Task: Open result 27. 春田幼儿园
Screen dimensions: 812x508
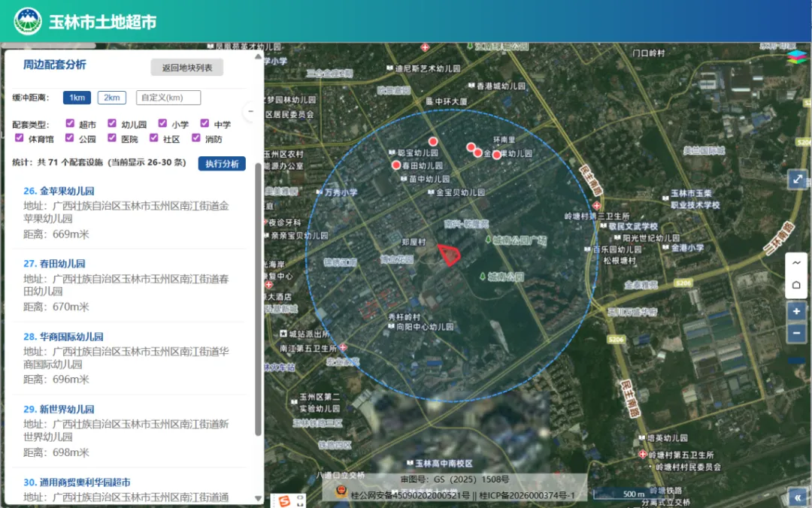Action: [x=54, y=264]
